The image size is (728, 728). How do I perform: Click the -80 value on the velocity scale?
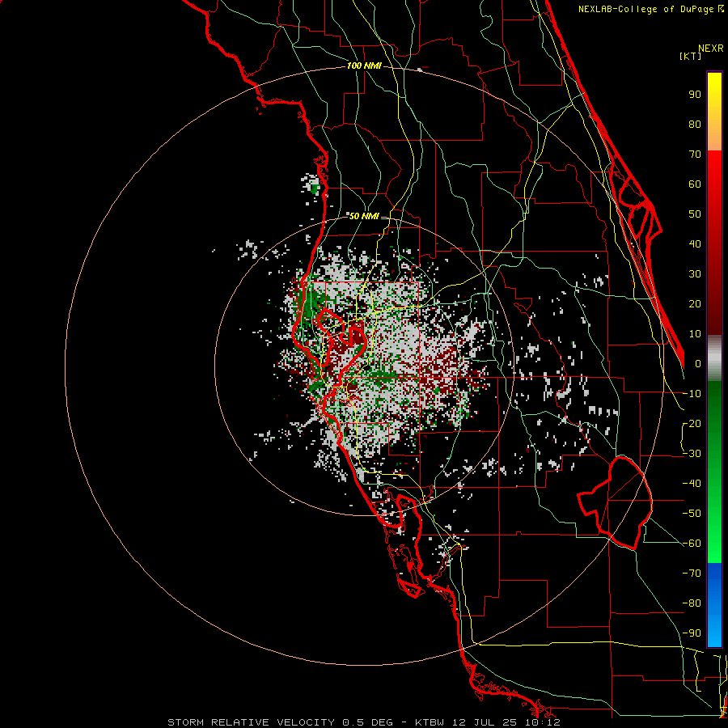coord(692,603)
